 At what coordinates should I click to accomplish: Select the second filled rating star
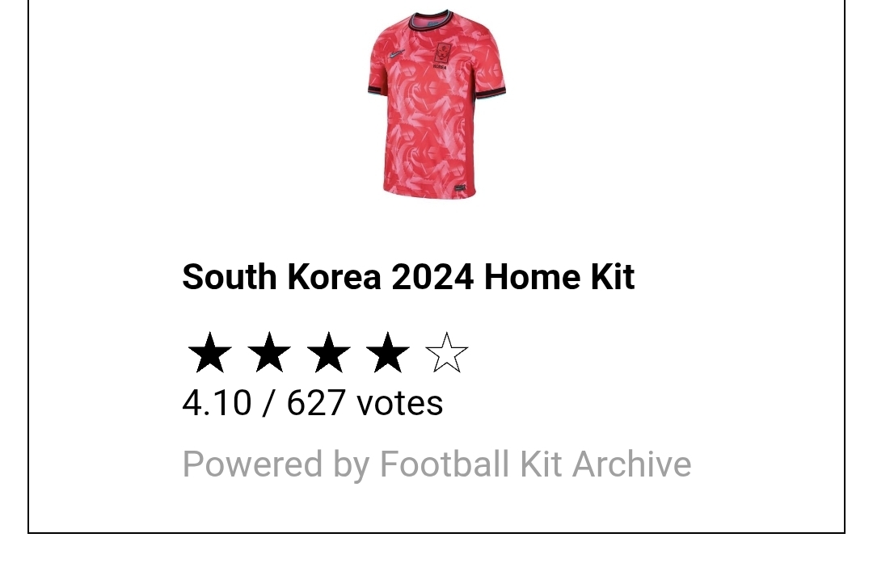coord(269,352)
